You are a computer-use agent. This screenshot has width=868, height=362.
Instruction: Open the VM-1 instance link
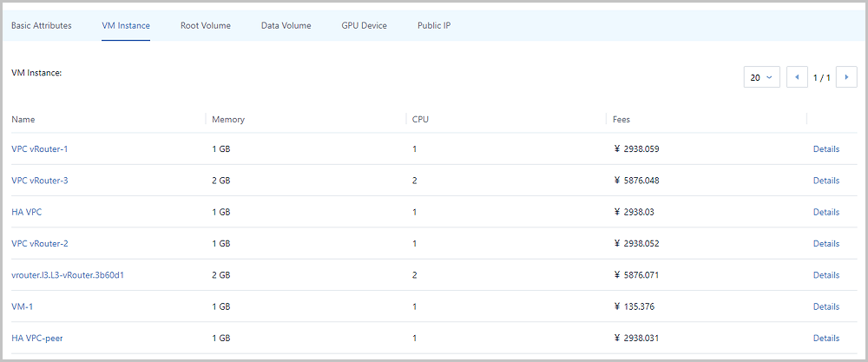[23, 306]
